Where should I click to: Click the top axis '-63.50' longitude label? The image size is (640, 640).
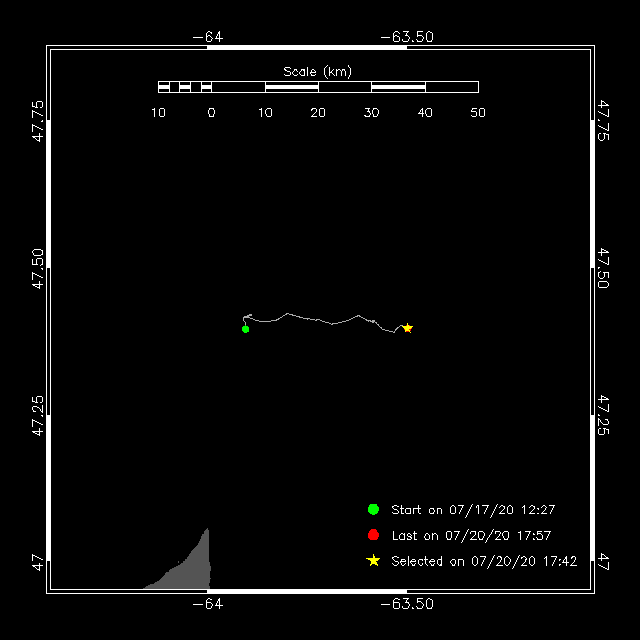[408, 37]
